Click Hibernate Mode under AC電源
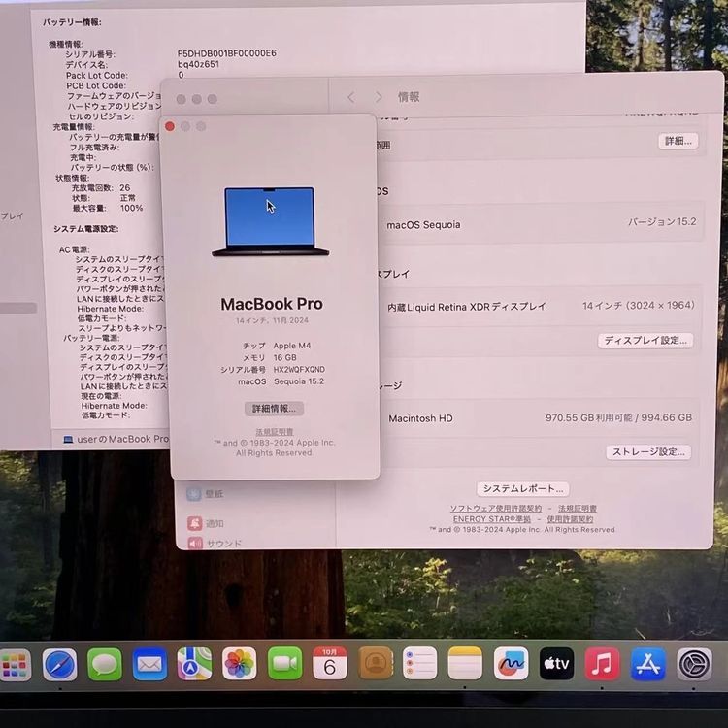Screen dimensions: 728x728 pyautogui.click(x=110, y=309)
